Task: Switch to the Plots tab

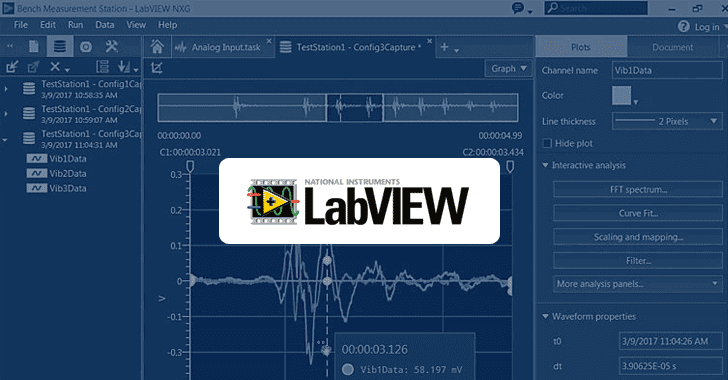Action: tap(581, 47)
